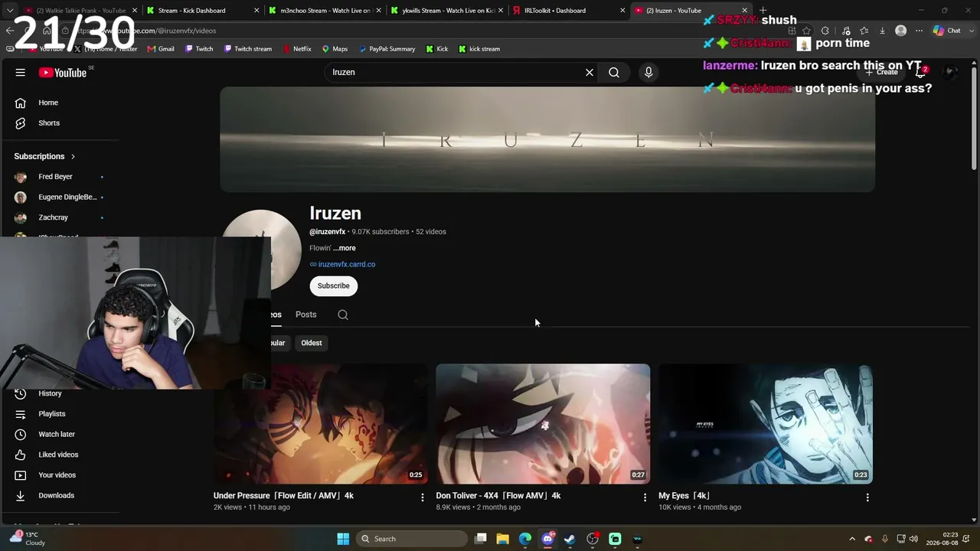Go back with the browser back arrow

tap(9, 31)
